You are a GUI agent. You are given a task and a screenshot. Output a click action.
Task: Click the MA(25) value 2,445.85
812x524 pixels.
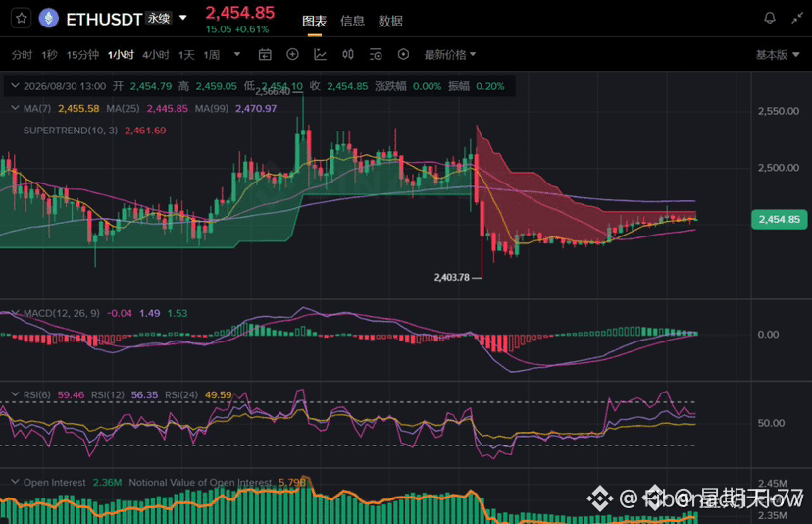(x=168, y=108)
